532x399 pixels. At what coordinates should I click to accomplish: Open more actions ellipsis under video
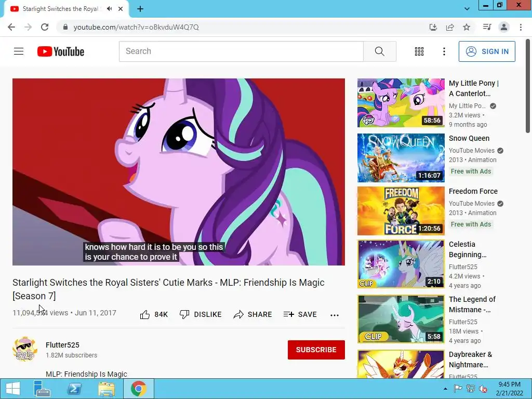pos(335,315)
